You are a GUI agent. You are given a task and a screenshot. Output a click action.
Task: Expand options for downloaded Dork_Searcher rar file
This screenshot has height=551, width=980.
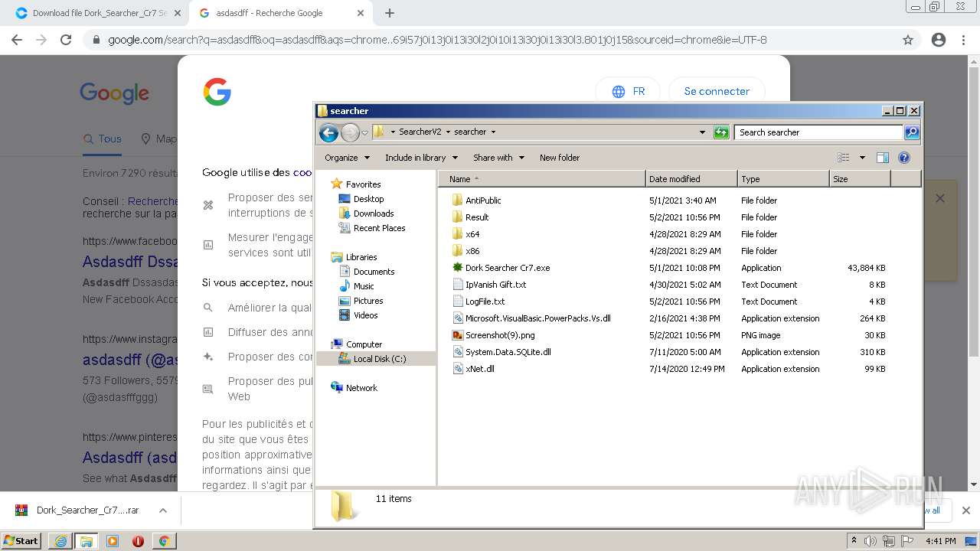(x=162, y=510)
